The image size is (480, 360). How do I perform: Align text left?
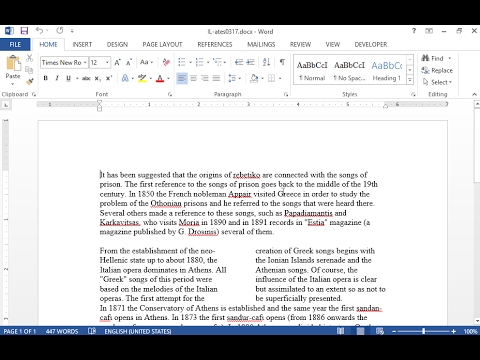click(x=182, y=78)
